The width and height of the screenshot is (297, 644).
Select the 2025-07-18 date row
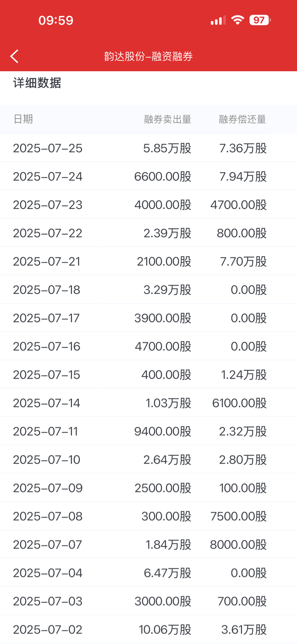pyautogui.click(x=148, y=289)
